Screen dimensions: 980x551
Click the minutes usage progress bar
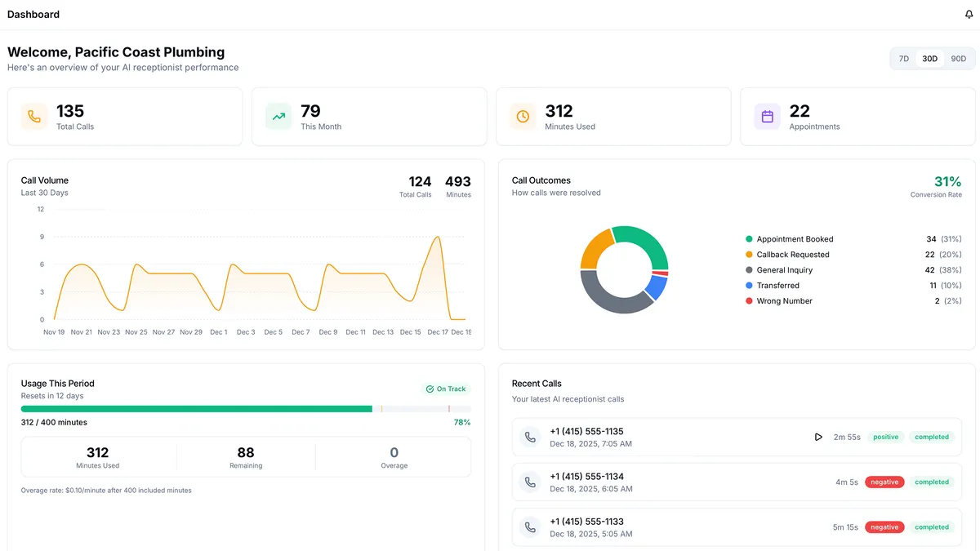coord(245,408)
